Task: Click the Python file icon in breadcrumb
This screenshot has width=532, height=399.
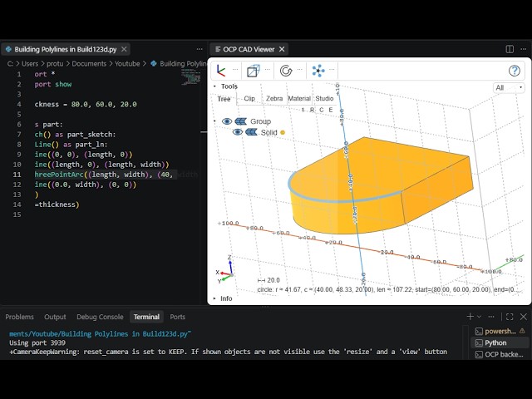Action: point(154,63)
